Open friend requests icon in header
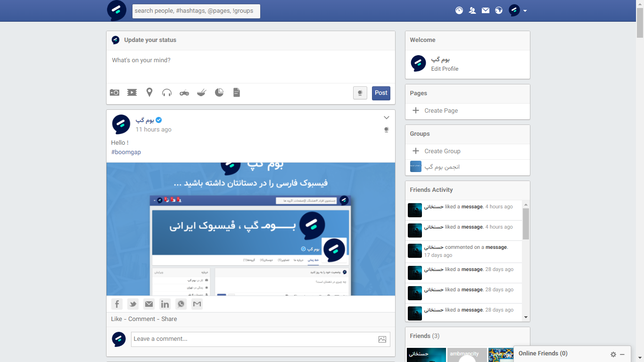 tap(472, 10)
